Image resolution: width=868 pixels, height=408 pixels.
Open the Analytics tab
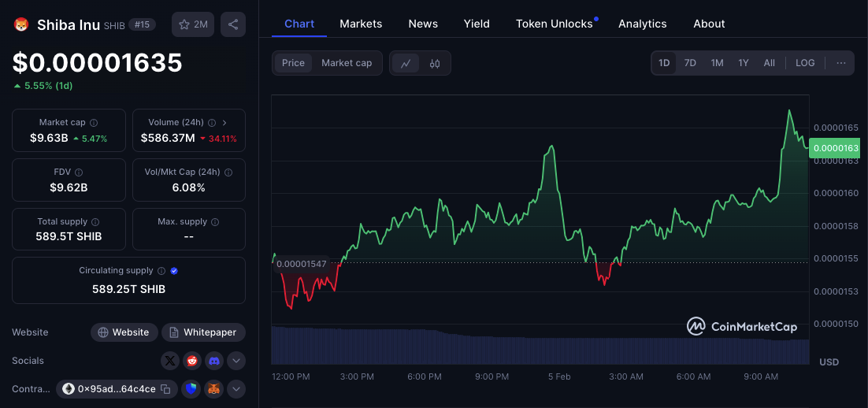point(642,24)
